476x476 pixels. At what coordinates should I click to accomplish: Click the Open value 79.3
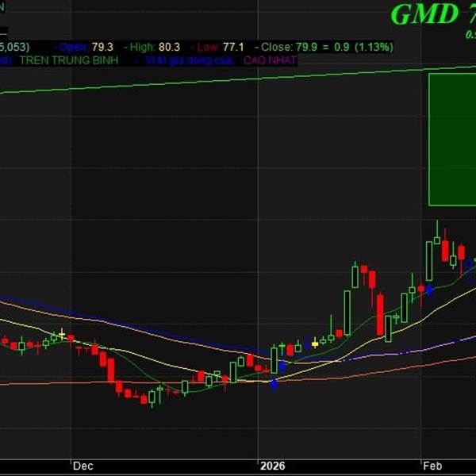[102, 47]
